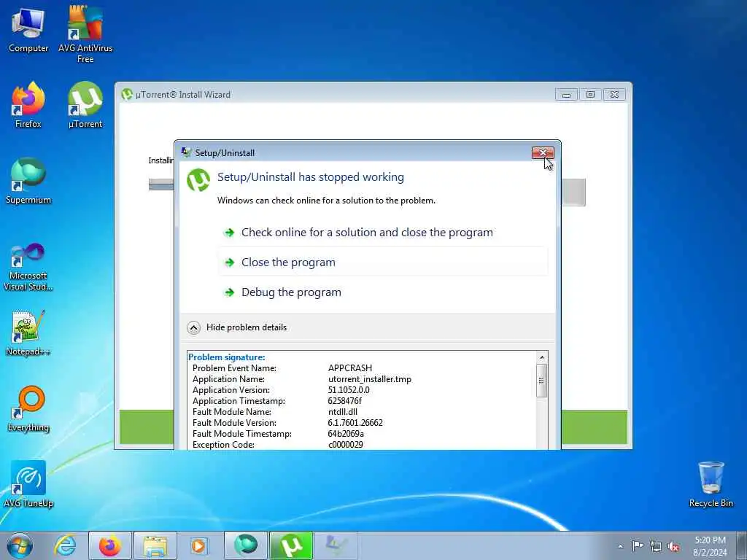Open the Computer desktop icon
This screenshot has width=747, height=560.
(x=28, y=29)
